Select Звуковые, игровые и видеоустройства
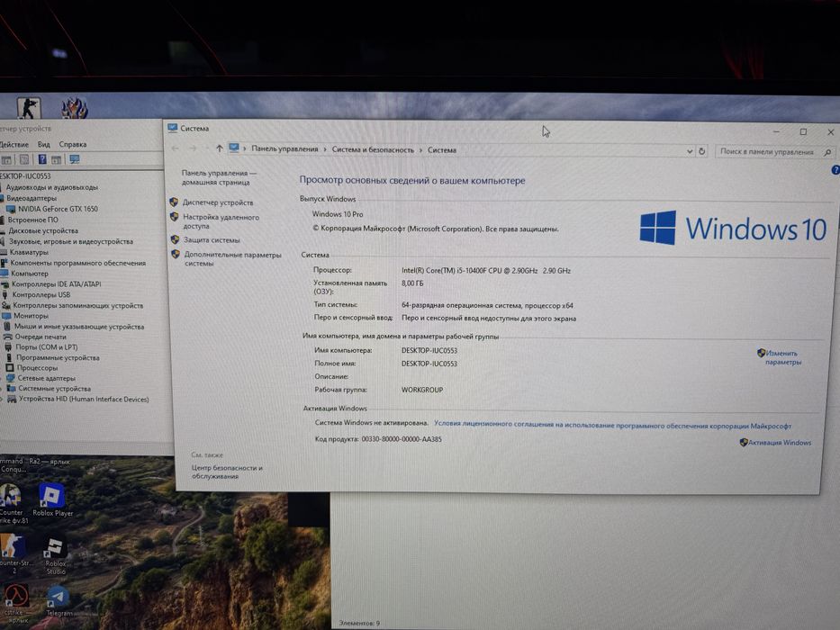 pos(71,241)
